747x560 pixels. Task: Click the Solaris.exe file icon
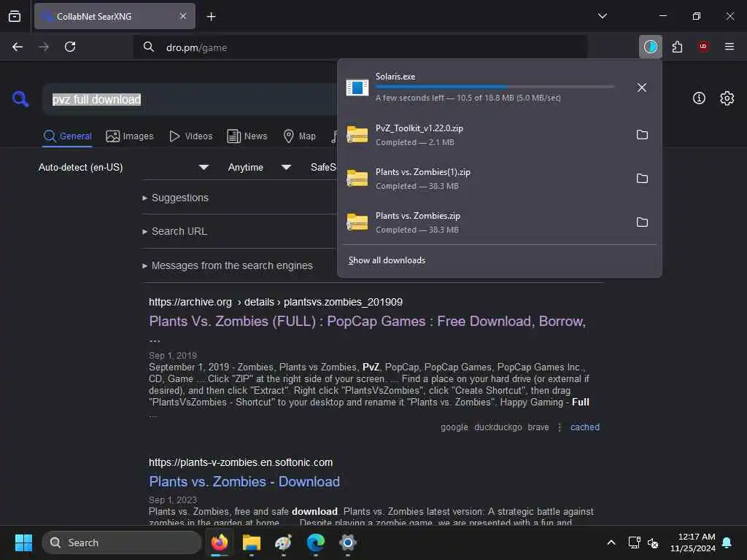(x=357, y=87)
